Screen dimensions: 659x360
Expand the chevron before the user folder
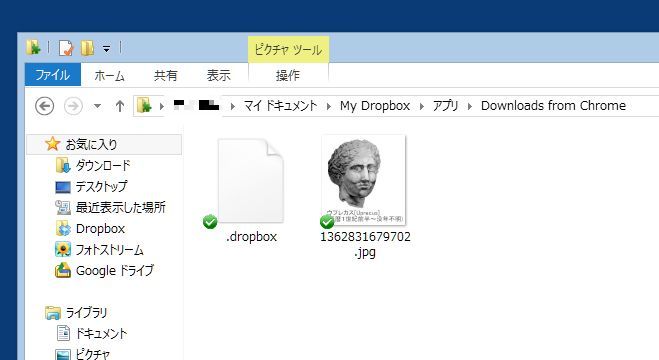click(x=161, y=106)
